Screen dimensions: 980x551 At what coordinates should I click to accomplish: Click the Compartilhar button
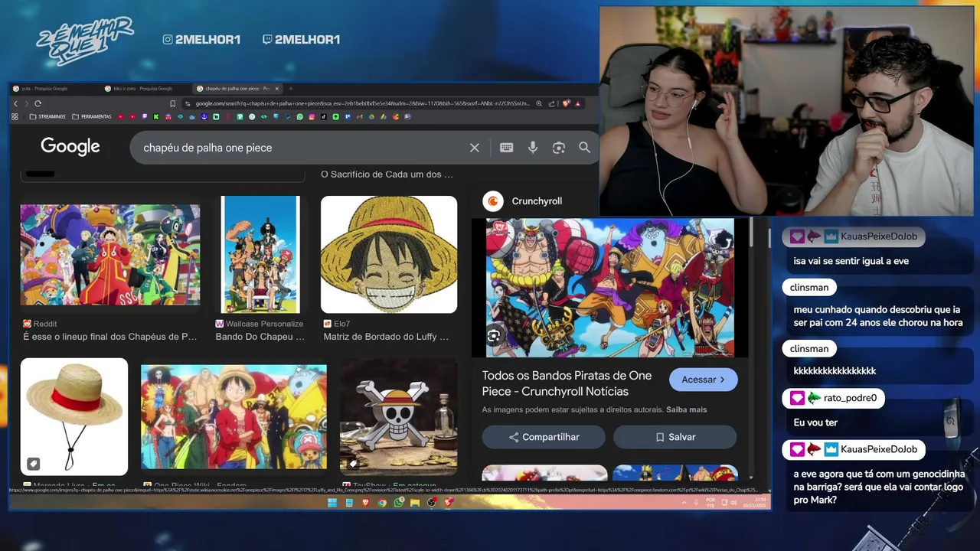coord(544,437)
